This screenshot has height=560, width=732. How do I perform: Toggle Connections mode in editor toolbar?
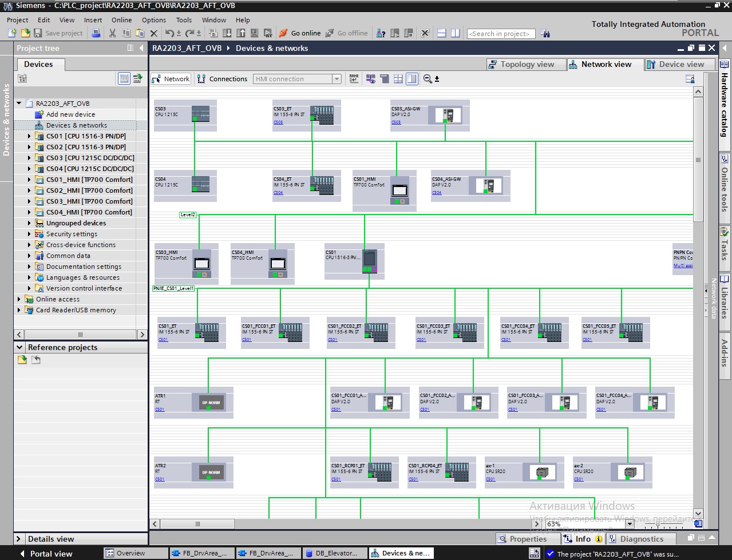click(x=222, y=79)
